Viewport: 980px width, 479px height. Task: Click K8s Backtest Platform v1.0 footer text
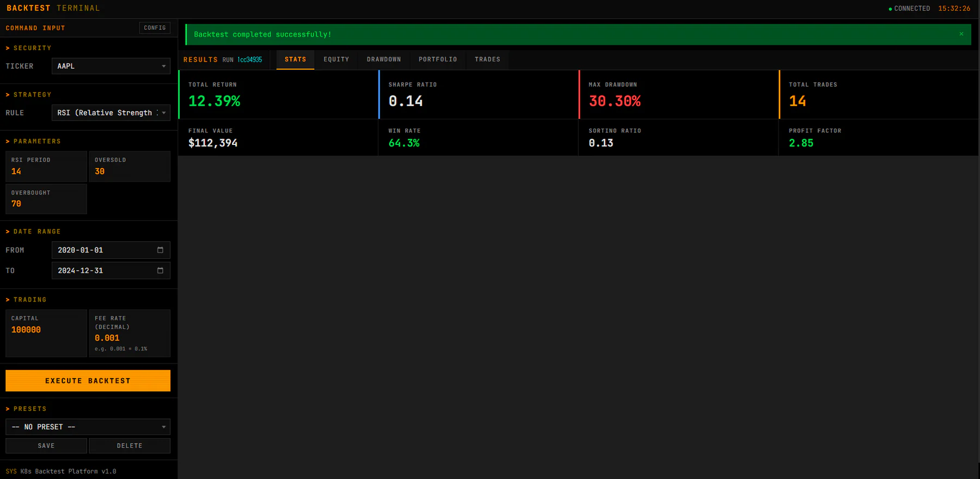[69, 471]
